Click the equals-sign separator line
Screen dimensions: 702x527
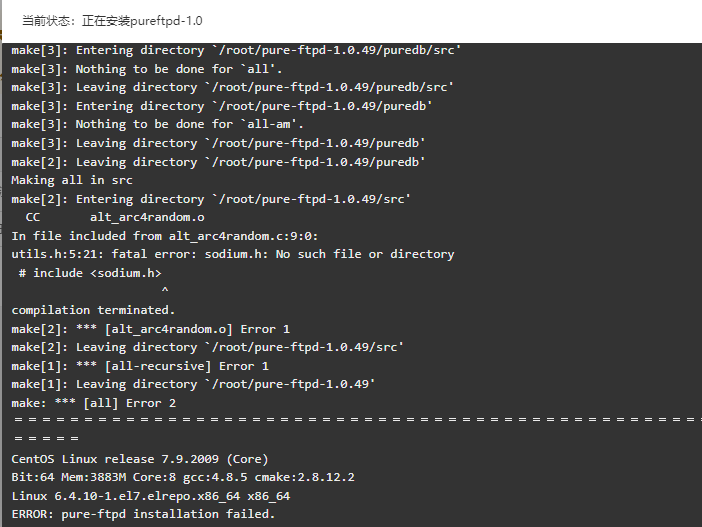coord(350,421)
